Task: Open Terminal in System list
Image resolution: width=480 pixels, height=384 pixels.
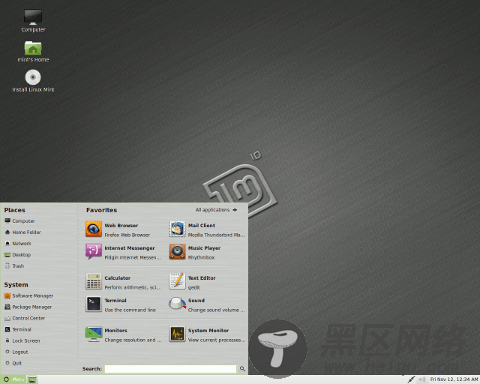Action: [x=18, y=329]
